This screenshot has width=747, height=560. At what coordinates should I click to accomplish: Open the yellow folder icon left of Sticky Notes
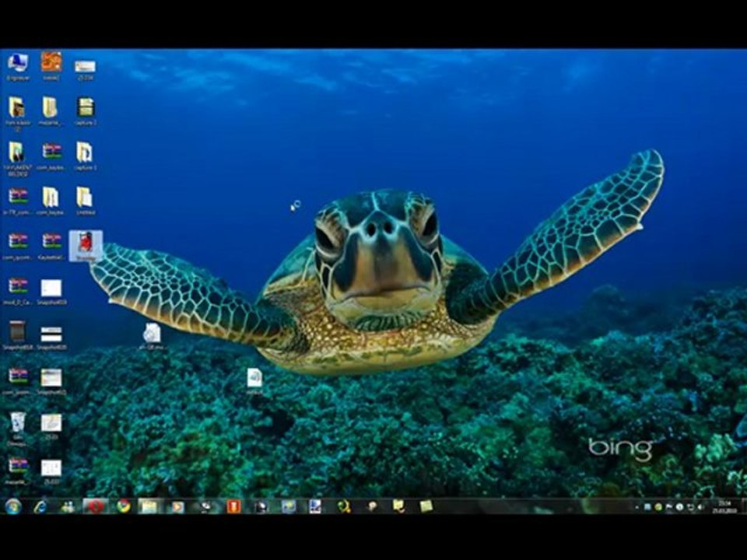tap(398, 506)
